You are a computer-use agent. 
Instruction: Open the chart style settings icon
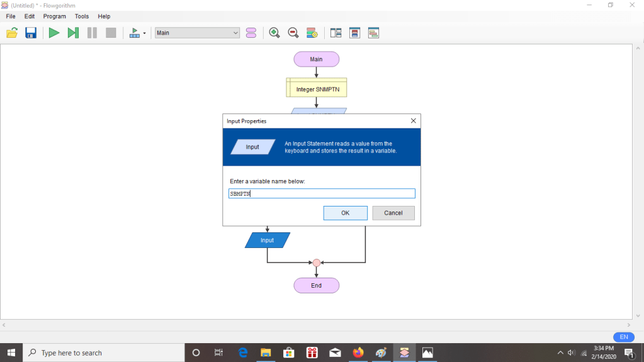[x=312, y=33]
